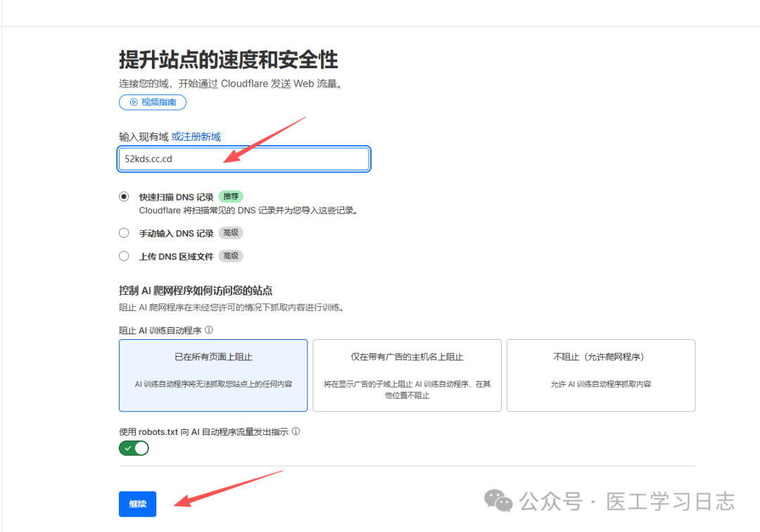Click the 高级 badge beside 手动输入 DNS 记录
Viewport: 760px width, 532px height.
tap(231, 232)
